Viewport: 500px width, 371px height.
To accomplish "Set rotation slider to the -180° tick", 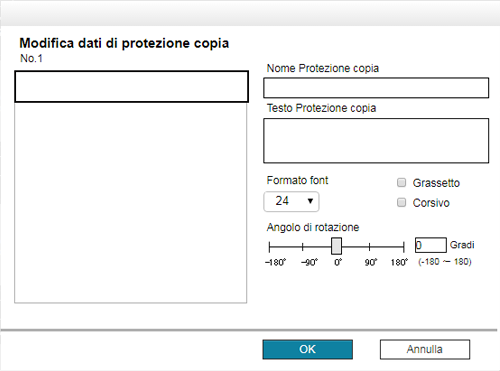I will pos(269,247).
